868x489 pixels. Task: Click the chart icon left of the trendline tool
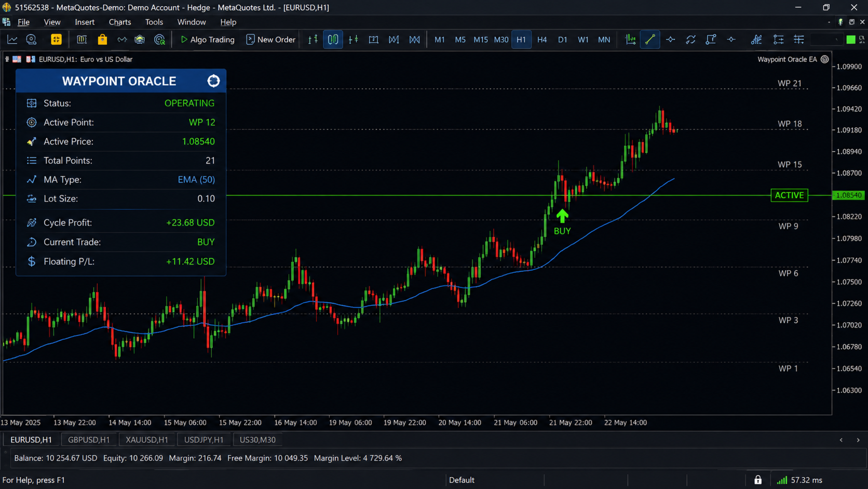(x=630, y=39)
